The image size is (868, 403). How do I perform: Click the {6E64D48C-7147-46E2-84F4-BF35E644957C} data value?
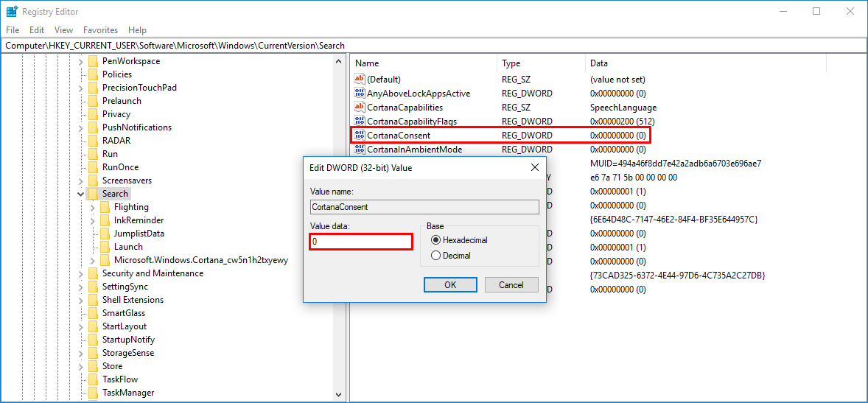click(673, 220)
